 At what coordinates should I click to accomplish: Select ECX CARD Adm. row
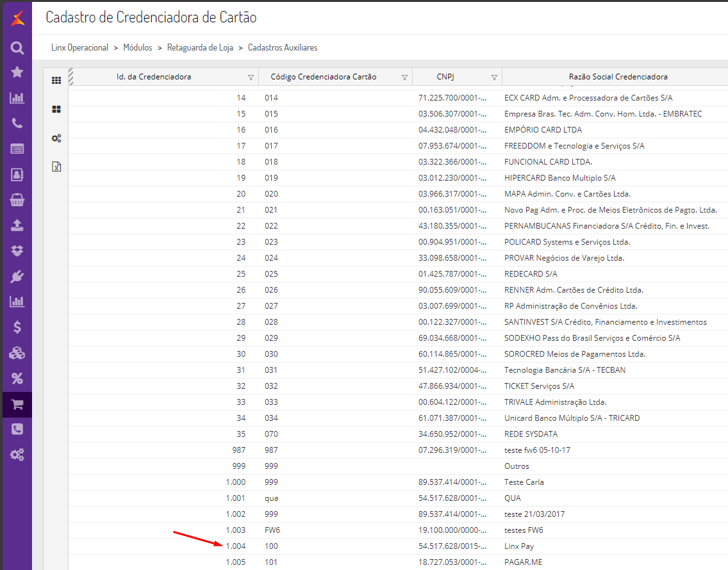398,98
